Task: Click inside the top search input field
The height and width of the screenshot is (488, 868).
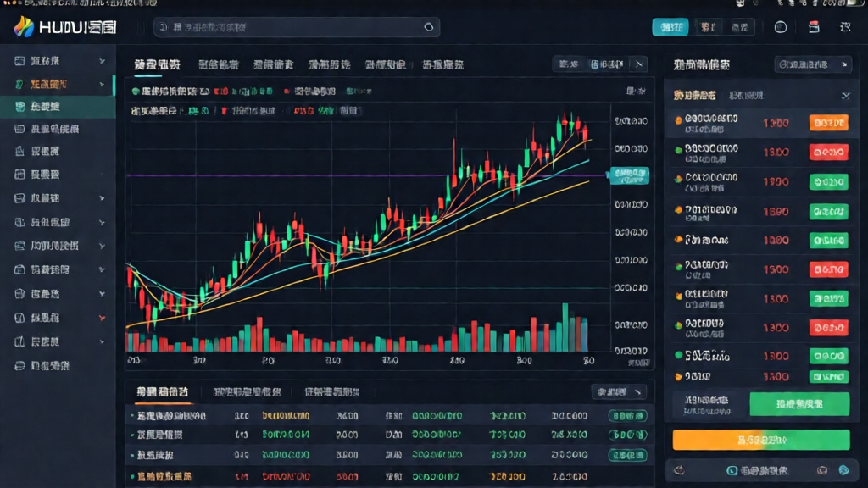Action: point(297,27)
